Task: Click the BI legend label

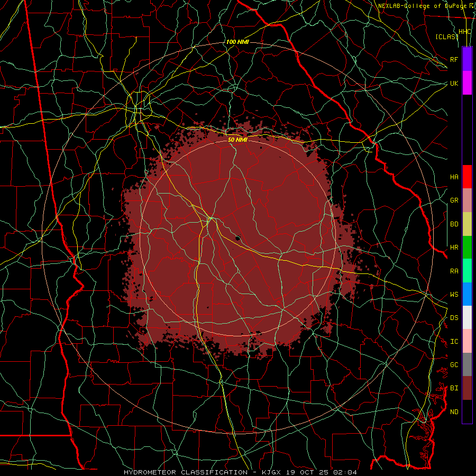Action: pos(454,388)
